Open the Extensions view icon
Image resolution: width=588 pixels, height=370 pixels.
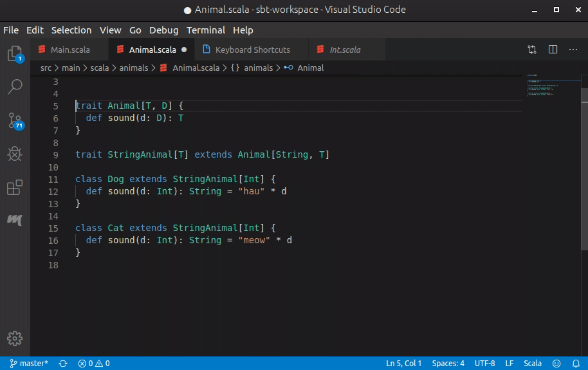click(x=15, y=187)
